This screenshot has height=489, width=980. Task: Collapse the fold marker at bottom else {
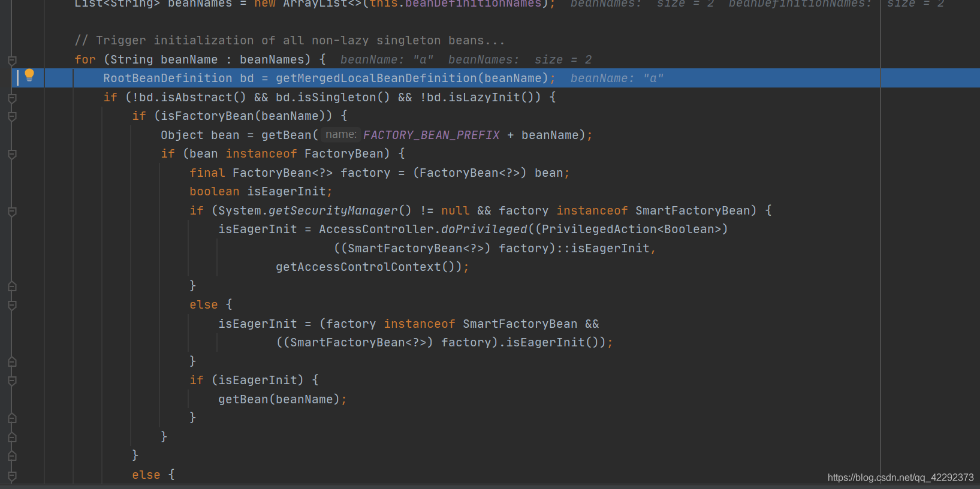coord(12,476)
